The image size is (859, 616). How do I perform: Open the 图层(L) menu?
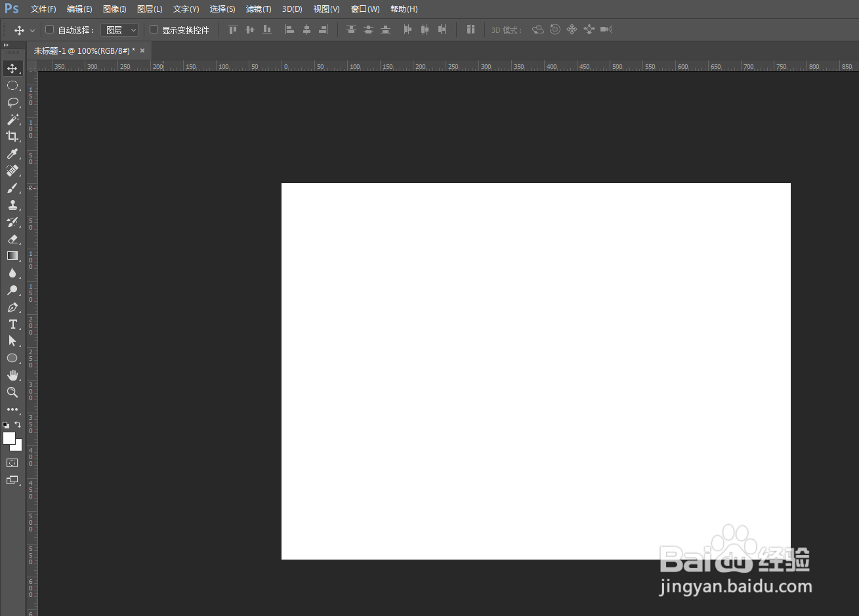(x=150, y=9)
